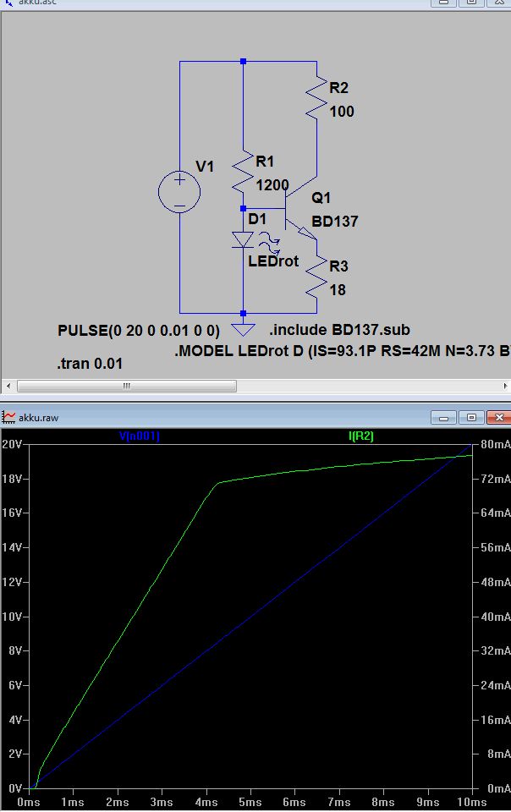Click the scrollbar left arrow

pos(8,386)
